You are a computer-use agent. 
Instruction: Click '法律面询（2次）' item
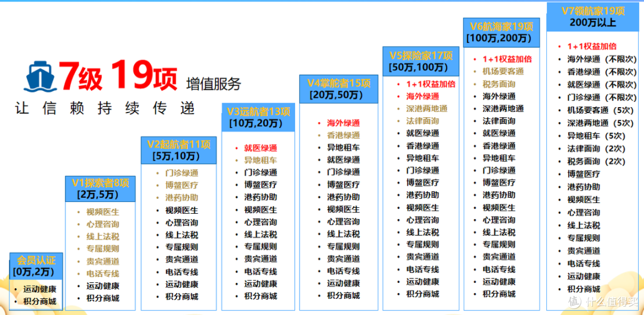(596, 148)
